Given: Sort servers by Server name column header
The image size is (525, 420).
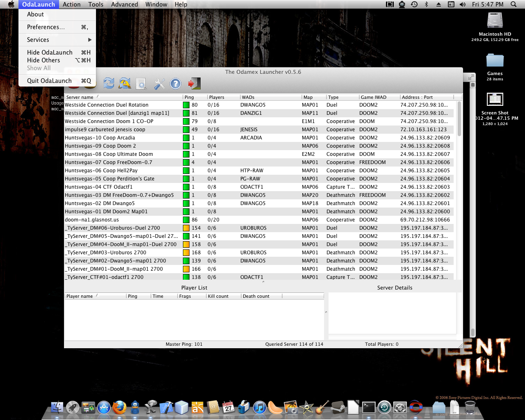Looking at the screenshot, I should click(123, 97).
